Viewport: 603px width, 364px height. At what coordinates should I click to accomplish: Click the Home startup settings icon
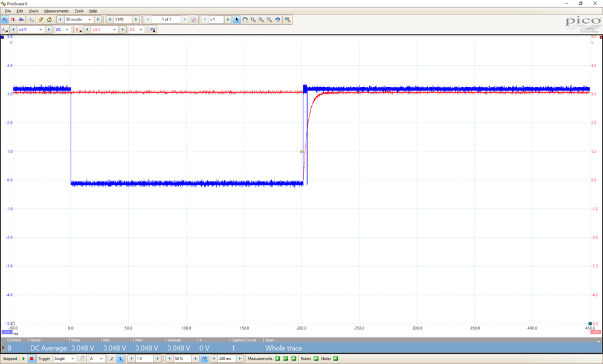click(x=49, y=19)
